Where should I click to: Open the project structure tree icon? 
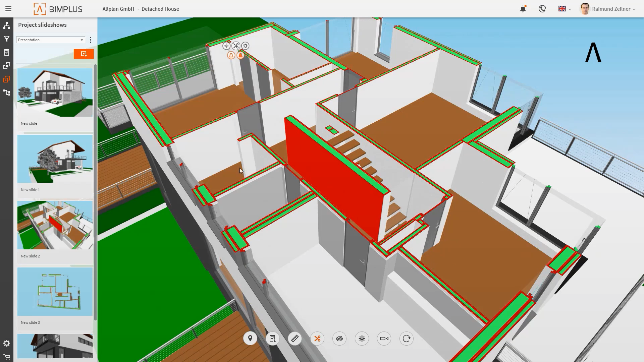point(7,25)
